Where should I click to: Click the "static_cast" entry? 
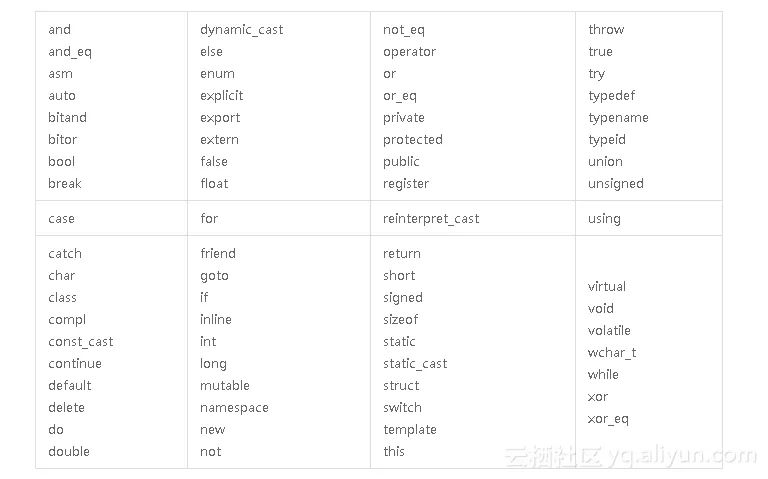click(415, 364)
